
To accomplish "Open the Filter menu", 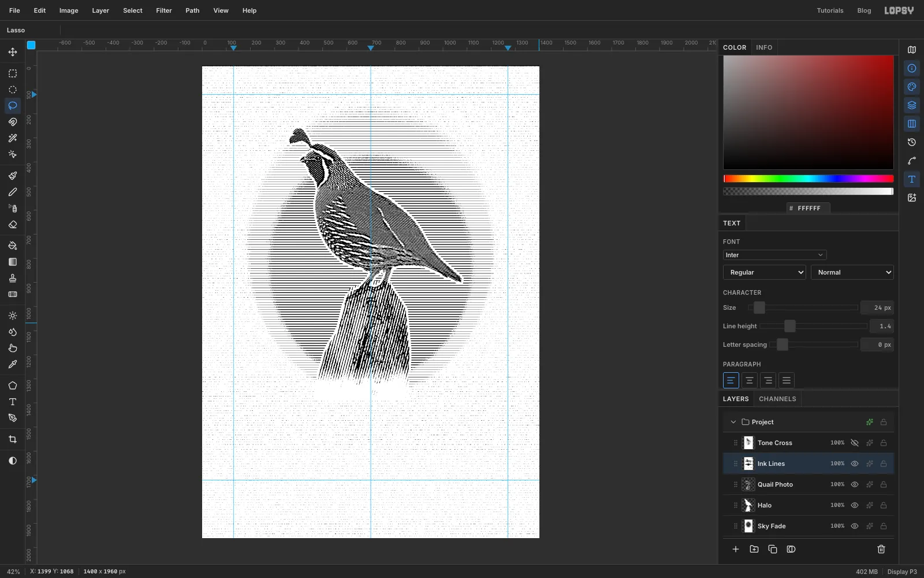I will (164, 10).
